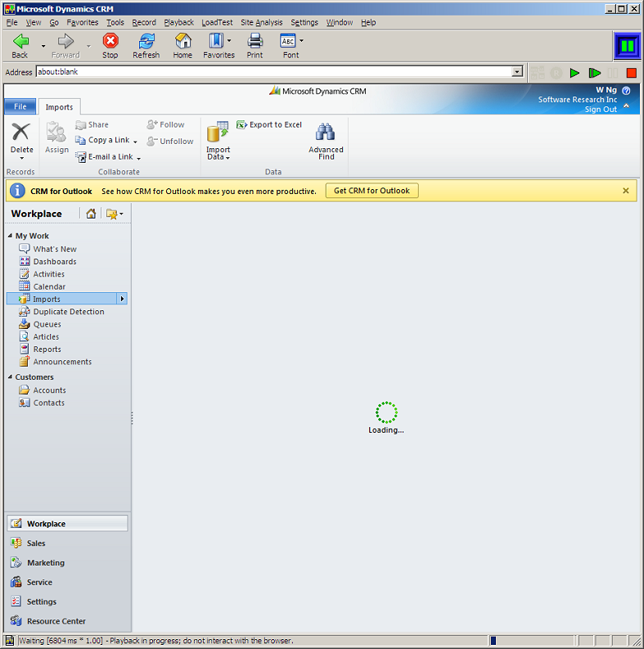Open Reports in the sidebar
The image size is (644, 649).
[x=47, y=349]
